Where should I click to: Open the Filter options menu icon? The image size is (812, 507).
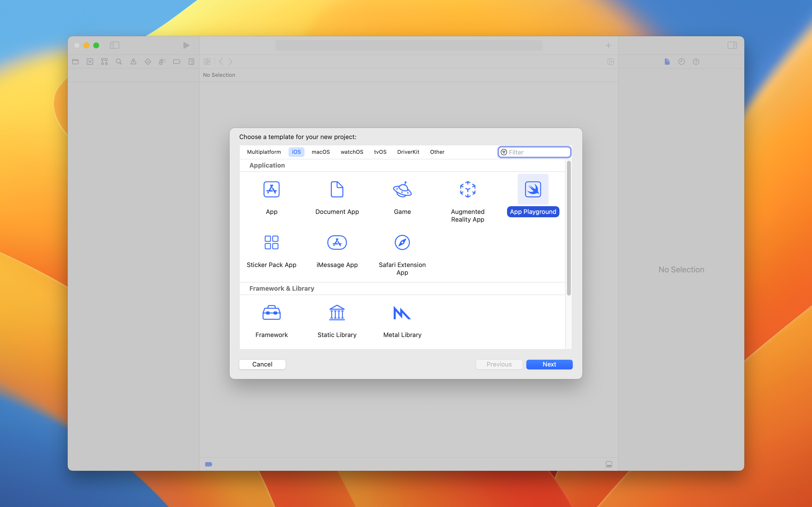coord(504,152)
